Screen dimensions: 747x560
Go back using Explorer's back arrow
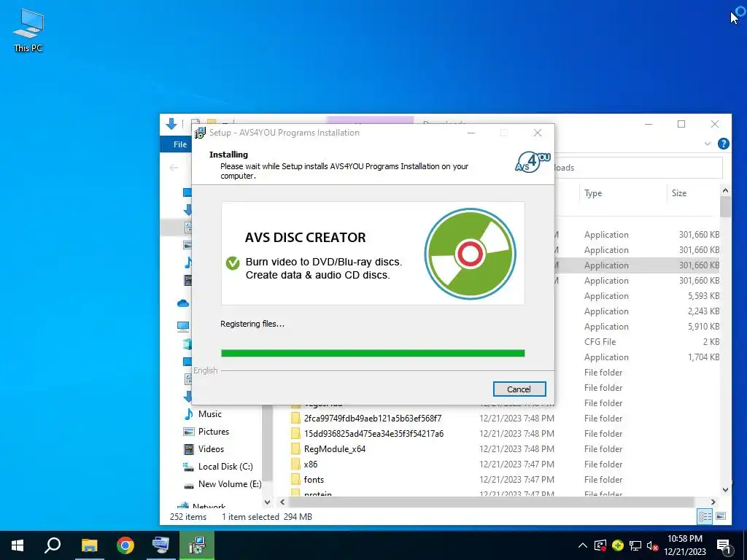coord(174,168)
